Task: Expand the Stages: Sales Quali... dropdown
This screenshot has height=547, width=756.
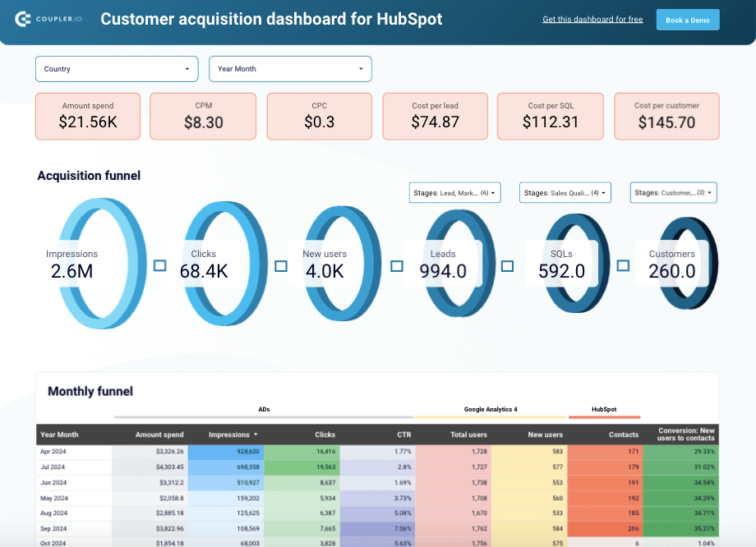Action: (x=565, y=193)
